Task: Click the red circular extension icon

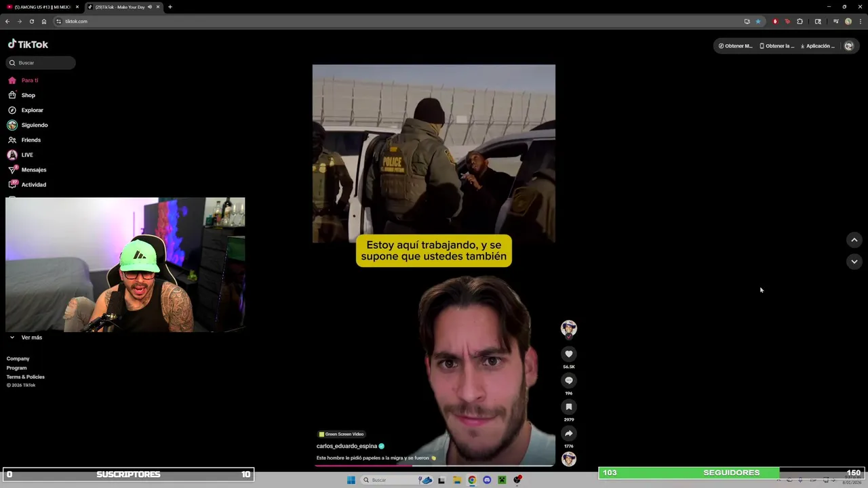Action: pyautogui.click(x=775, y=21)
